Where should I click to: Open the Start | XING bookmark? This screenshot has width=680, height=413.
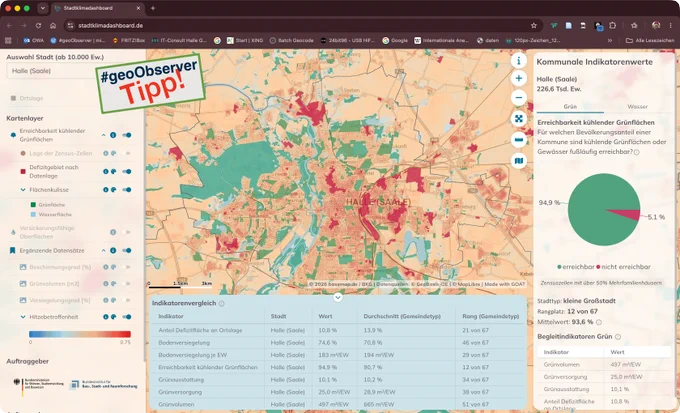coord(245,40)
